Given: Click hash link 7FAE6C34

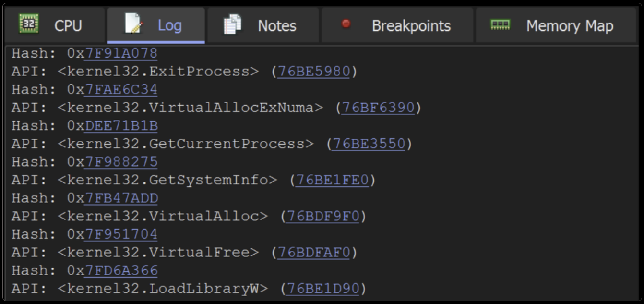Looking at the screenshot, I should tap(120, 89).
